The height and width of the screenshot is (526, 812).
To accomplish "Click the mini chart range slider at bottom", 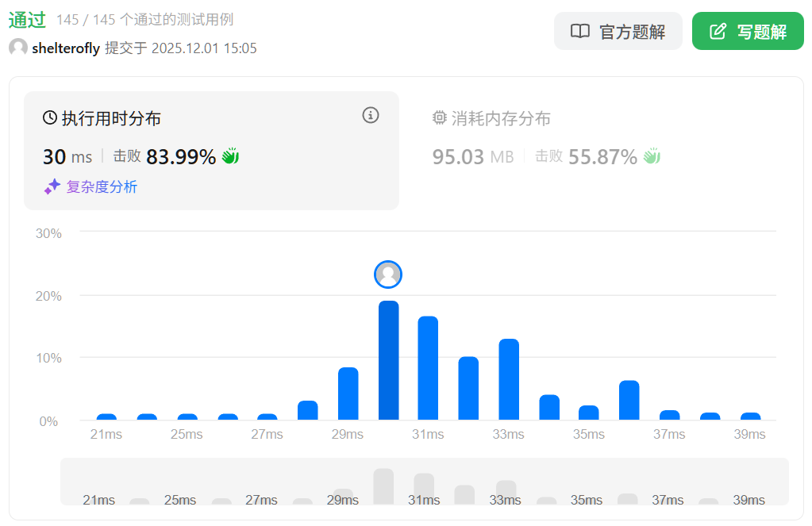I will pyautogui.click(x=425, y=482).
